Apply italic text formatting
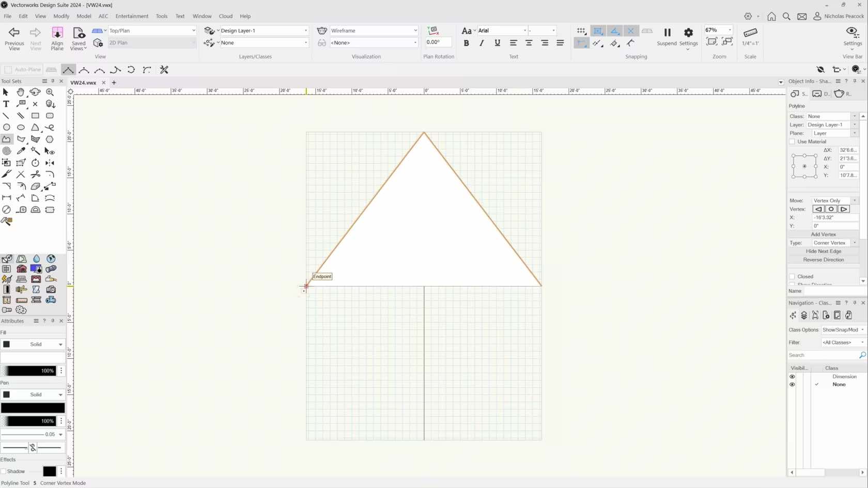The width and height of the screenshot is (868, 488). coord(482,43)
